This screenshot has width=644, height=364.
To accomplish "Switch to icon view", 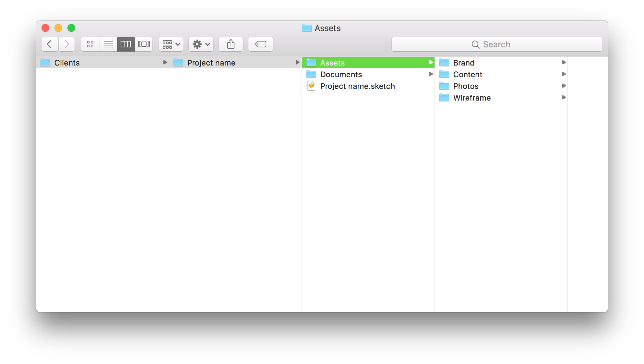I will tap(90, 44).
